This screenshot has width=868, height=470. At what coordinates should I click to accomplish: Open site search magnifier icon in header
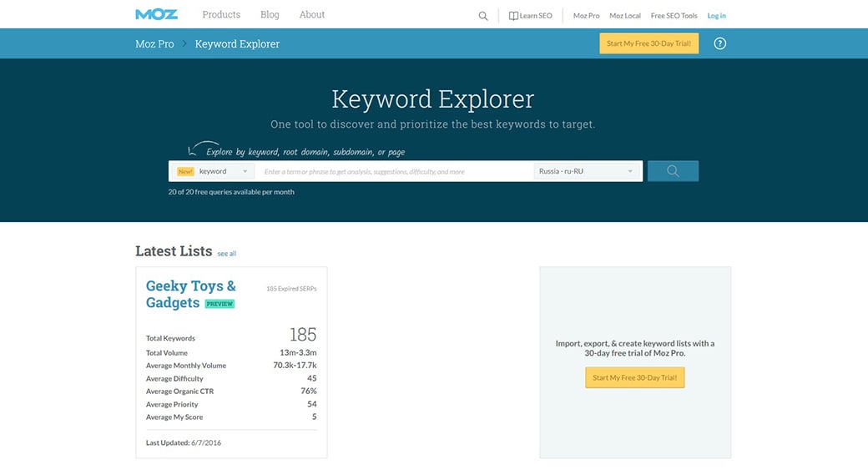pos(483,16)
